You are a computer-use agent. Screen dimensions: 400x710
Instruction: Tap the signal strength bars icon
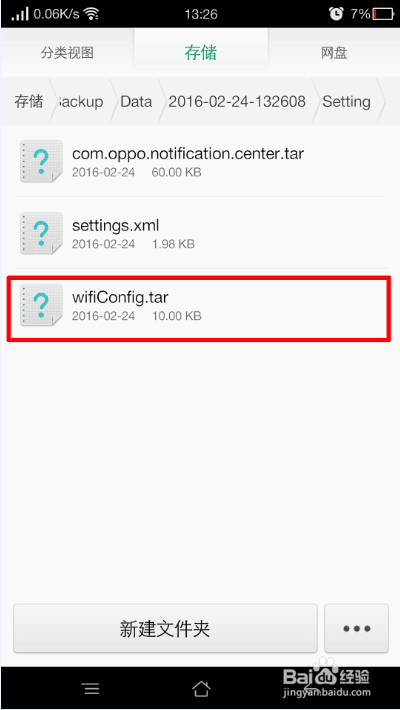click(20, 14)
